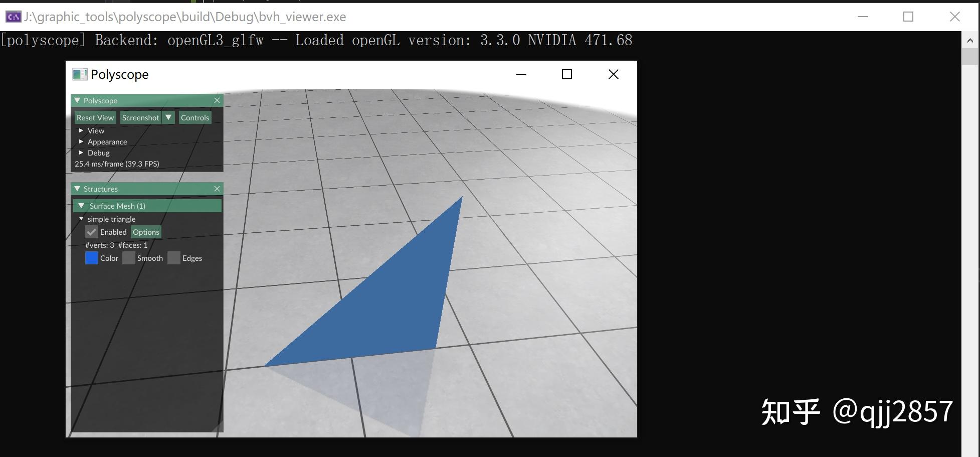Toggle Edges display for the mesh
980x457 pixels.
173,257
